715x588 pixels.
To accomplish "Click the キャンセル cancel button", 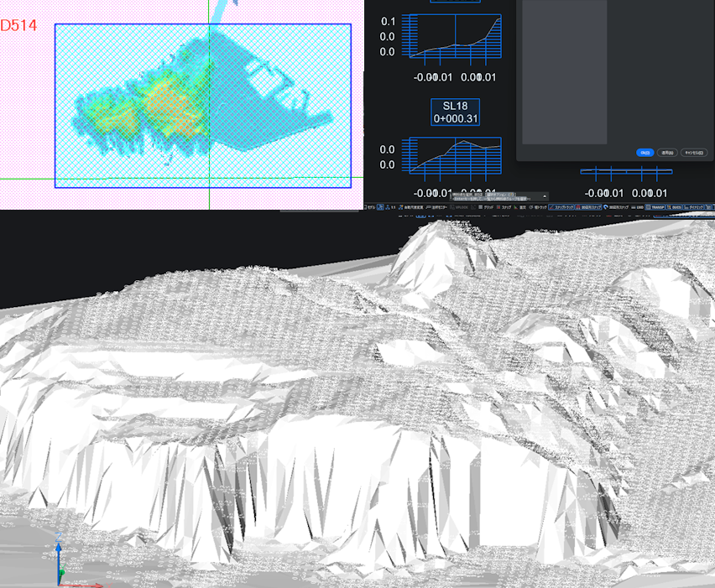I will (693, 153).
